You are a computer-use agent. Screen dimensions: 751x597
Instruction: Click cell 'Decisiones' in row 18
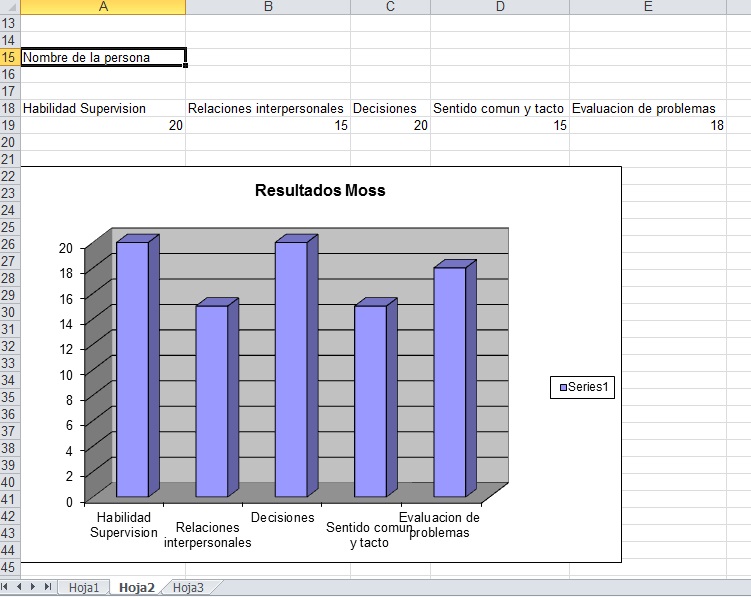click(390, 108)
